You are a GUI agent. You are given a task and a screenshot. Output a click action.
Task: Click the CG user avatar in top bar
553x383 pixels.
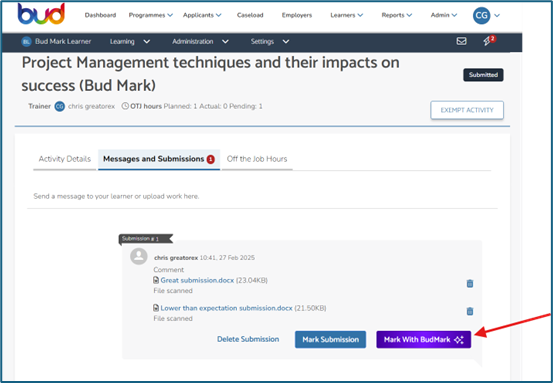tap(481, 16)
